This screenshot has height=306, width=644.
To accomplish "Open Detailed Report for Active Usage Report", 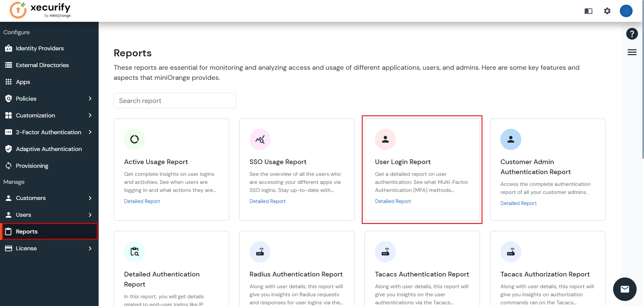I will point(142,201).
